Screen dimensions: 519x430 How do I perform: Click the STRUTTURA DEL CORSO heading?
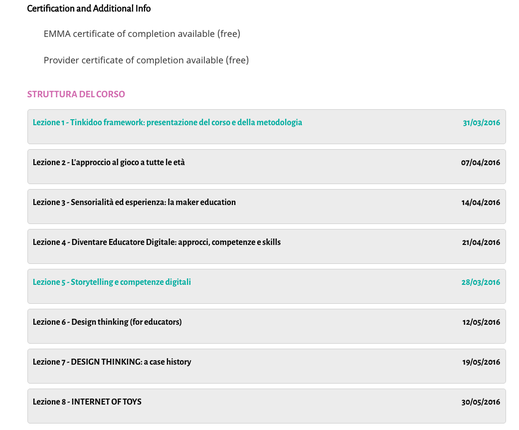tap(76, 94)
